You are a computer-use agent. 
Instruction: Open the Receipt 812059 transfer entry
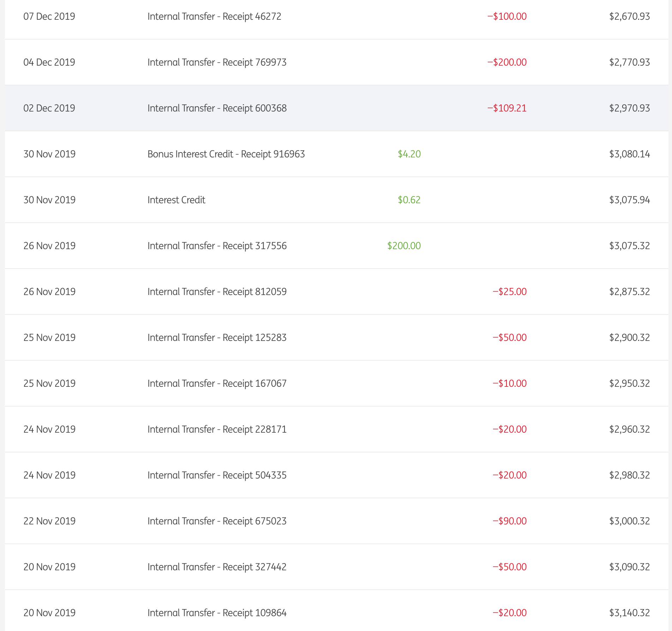[217, 292]
